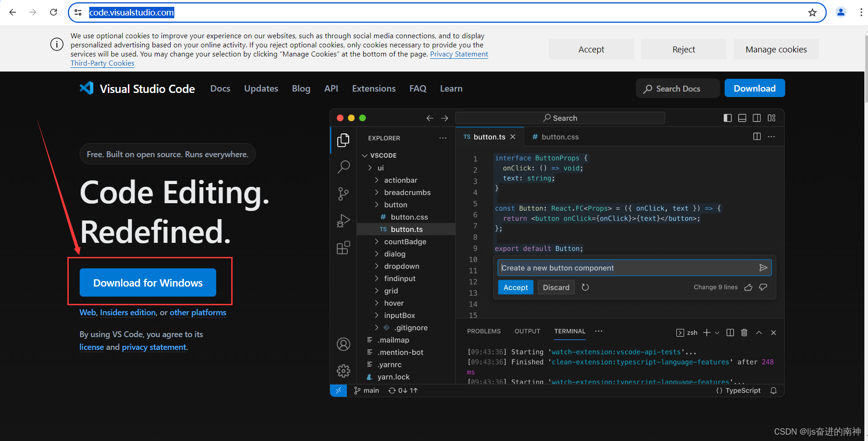
Task: Click the split editor icon beside tabs
Action: click(757, 136)
